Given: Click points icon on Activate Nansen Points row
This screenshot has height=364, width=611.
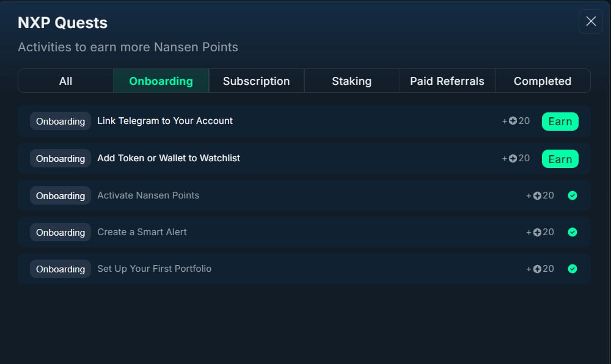Looking at the screenshot, I should click(x=537, y=196).
